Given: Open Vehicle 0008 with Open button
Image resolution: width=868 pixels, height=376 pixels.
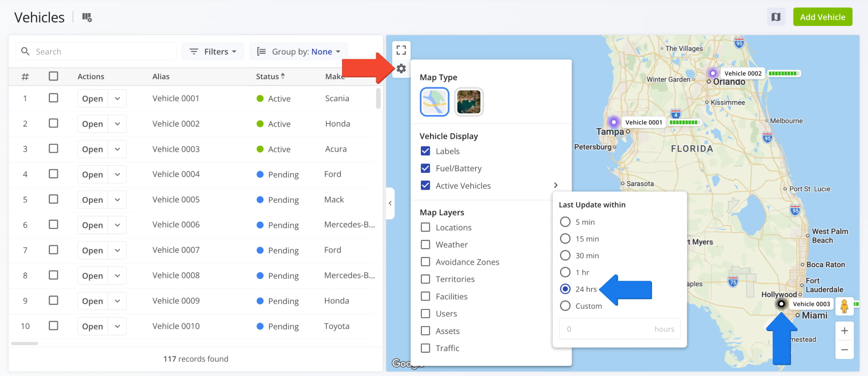Looking at the screenshot, I should click(92, 276).
